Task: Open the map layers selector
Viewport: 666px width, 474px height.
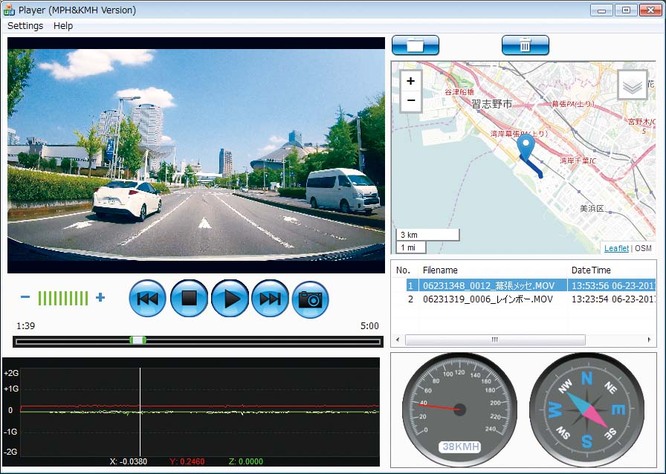Action: coord(633,87)
